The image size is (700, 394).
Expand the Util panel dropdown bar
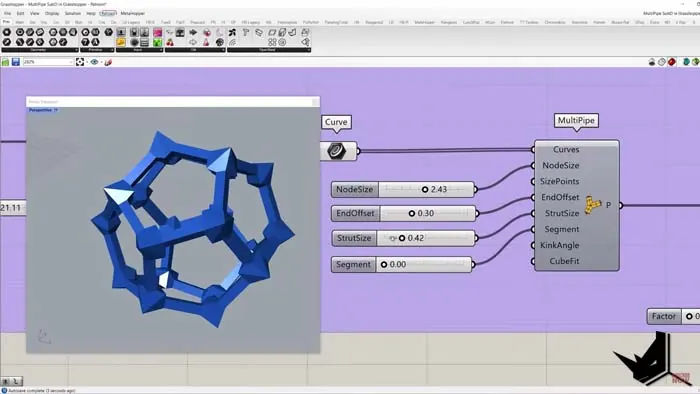coord(195,50)
